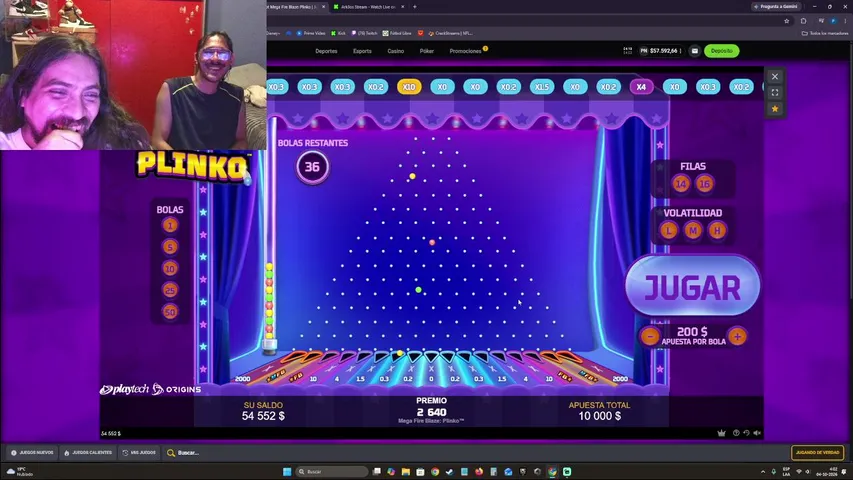Bookmark this page star icon
853x480 pixels.
tap(787, 21)
